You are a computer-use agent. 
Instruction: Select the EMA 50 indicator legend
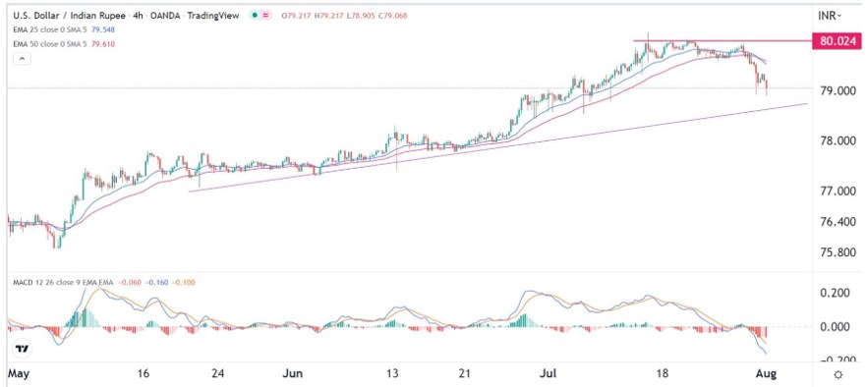click(x=52, y=43)
